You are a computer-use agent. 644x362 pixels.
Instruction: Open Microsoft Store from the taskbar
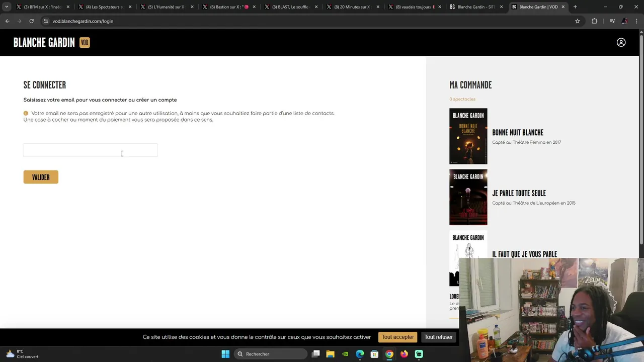tap(374, 354)
